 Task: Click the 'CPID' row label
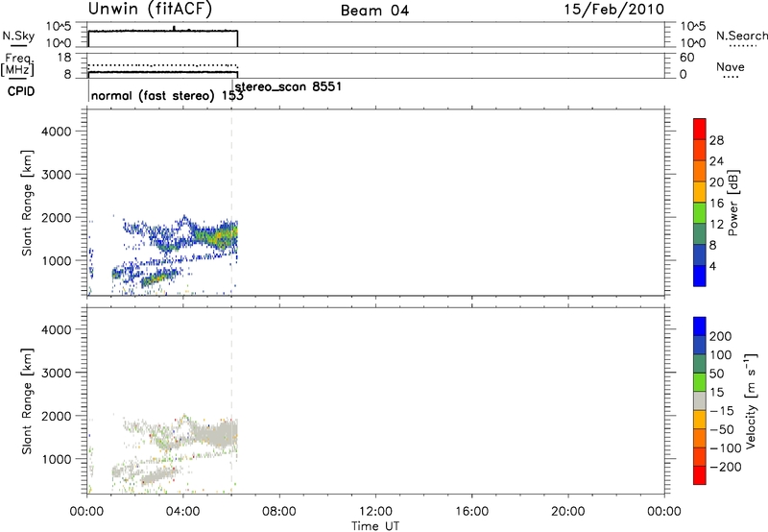tap(21, 91)
